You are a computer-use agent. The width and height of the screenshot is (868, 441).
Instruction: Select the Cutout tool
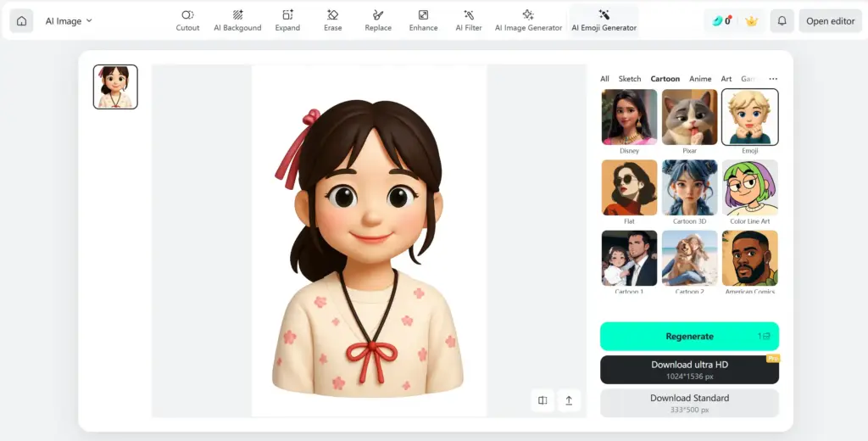(187, 20)
